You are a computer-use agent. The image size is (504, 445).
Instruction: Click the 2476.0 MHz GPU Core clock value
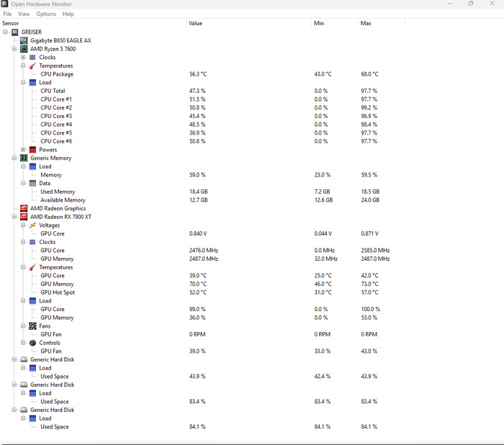coord(204,251)
